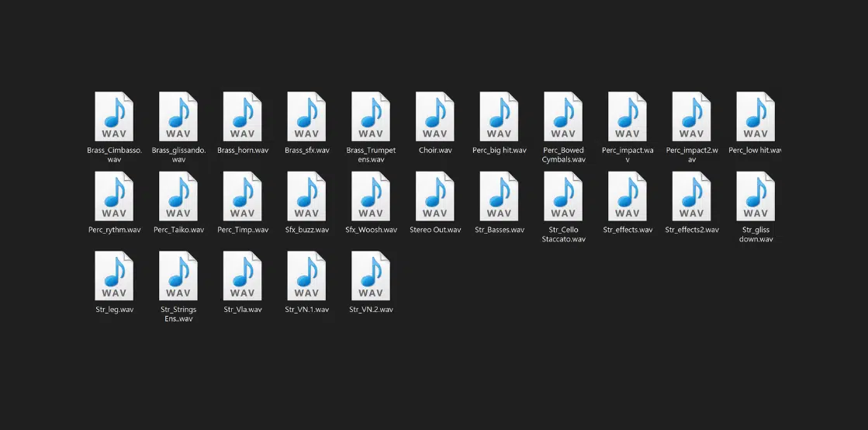This screenshot has width=868, height=430.
Task: Select the Perc_impact2.wav file icon
Action: click(692, 116)
